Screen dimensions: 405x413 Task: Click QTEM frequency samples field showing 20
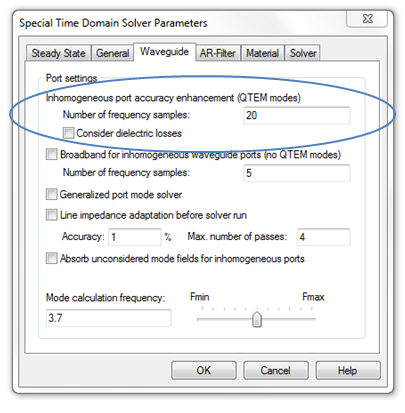(297, 115)
